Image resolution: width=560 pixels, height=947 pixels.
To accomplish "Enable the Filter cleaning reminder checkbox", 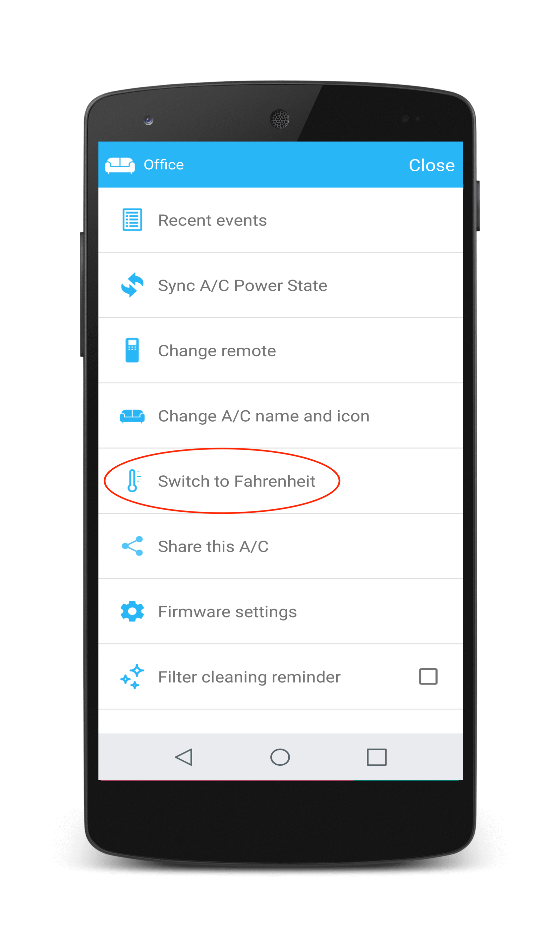I will 428,677.
